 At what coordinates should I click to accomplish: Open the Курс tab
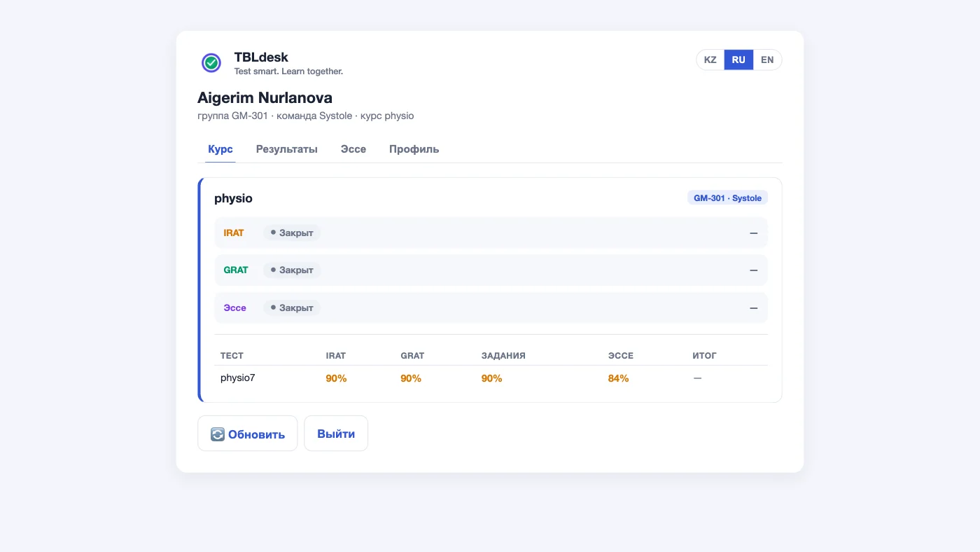[x=220, y=149]
